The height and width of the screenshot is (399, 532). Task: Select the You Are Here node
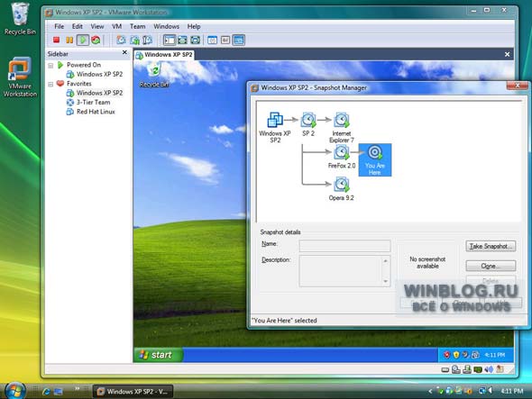pyautogui.click(x=375, y=159)
